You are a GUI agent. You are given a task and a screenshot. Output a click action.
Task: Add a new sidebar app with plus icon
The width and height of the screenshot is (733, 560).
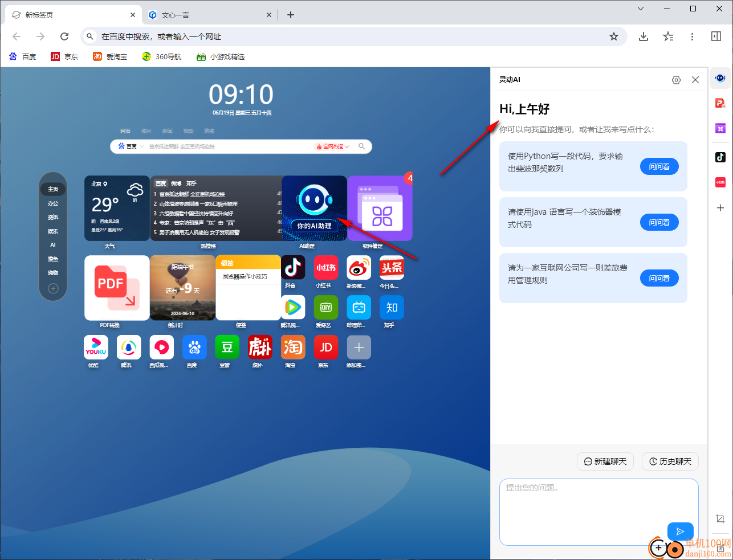(720, 208)
